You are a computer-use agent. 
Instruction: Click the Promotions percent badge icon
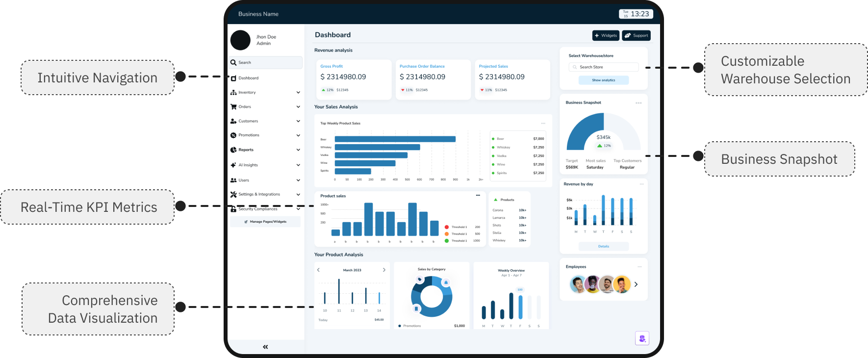point(233,135)
